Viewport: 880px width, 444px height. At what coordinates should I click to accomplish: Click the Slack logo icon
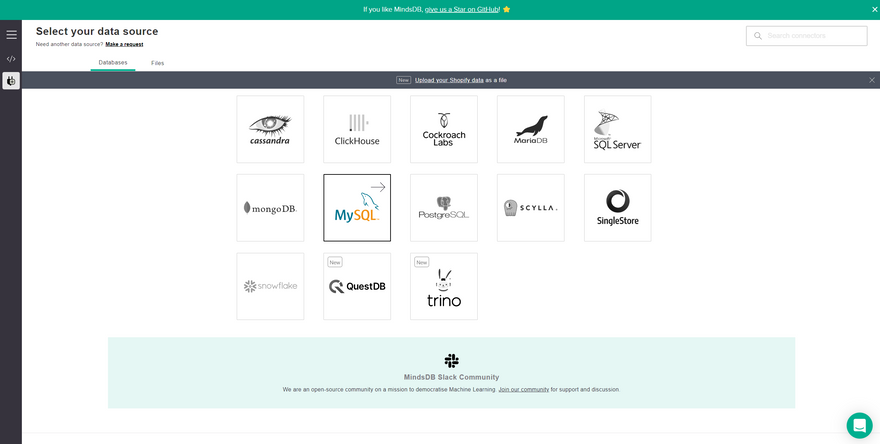coord(451,360)
